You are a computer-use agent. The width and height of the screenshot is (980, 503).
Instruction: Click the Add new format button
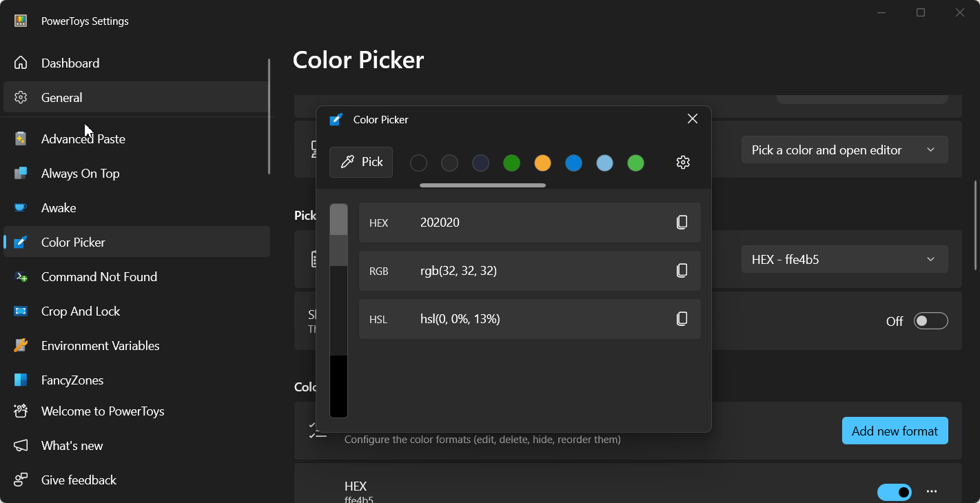(895, 431)
